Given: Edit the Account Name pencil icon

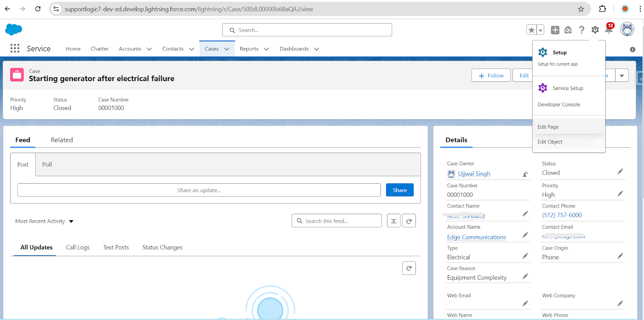Looking at the screenshot, I should [x=525, y=235].
